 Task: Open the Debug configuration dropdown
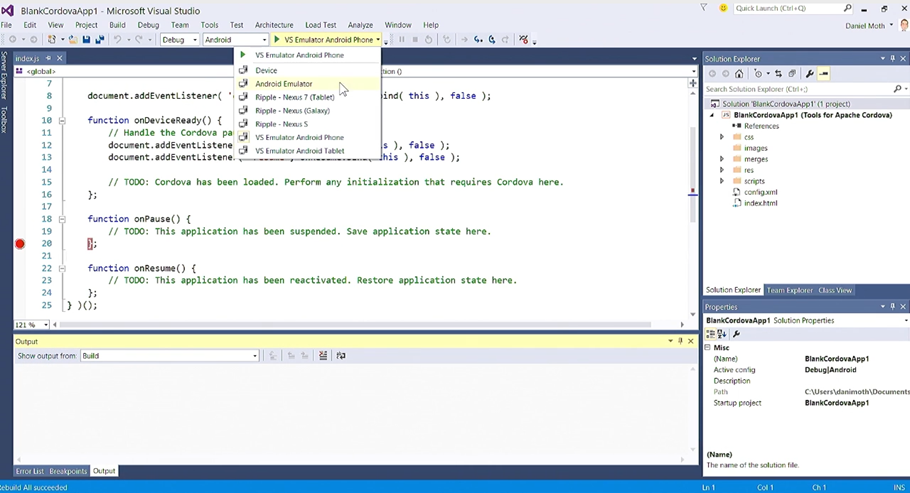179,39
